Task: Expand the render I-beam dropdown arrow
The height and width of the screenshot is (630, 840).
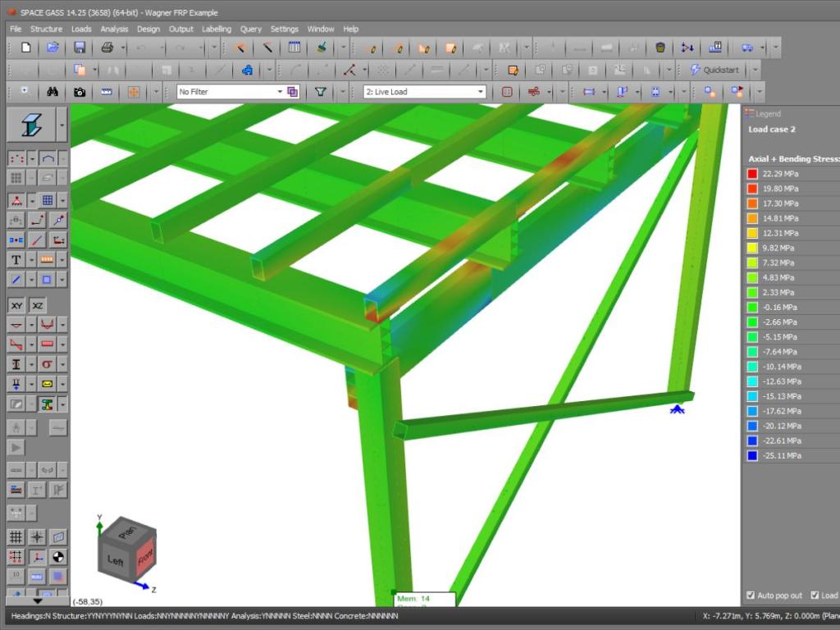Action: [62, 125]
